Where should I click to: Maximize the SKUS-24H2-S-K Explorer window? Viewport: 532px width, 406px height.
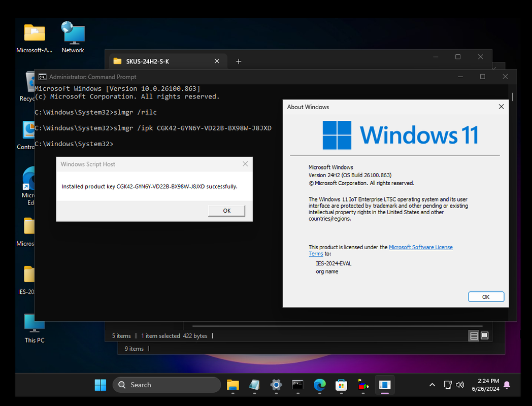tap(458, 57)
